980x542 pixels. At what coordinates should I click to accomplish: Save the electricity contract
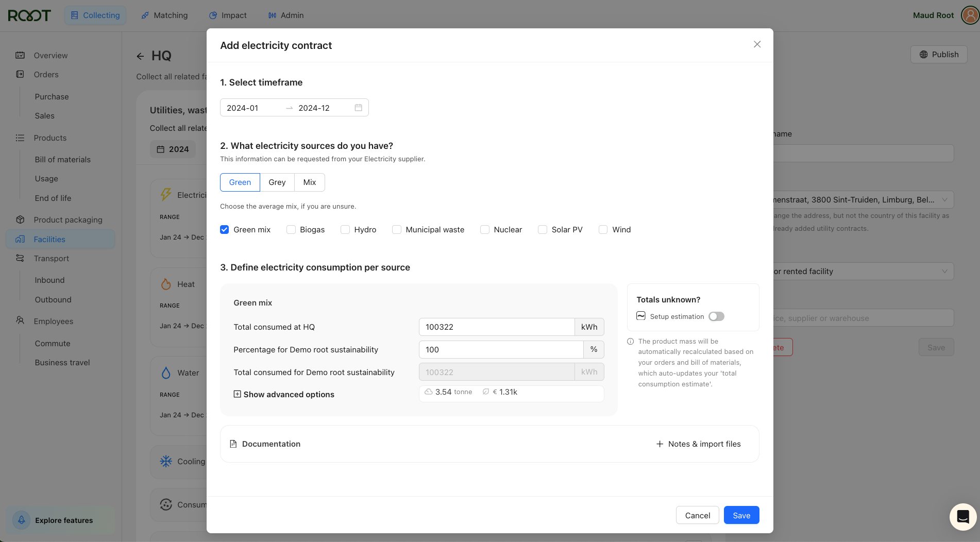(x=741, y=515)
